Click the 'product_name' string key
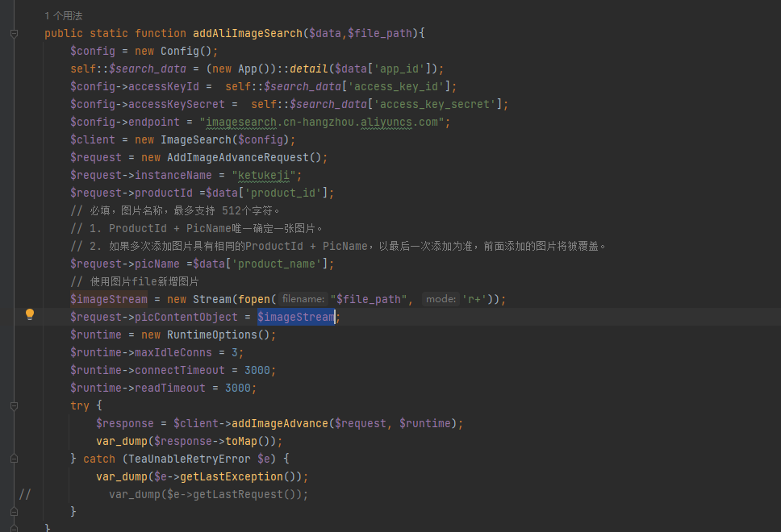 277,264
